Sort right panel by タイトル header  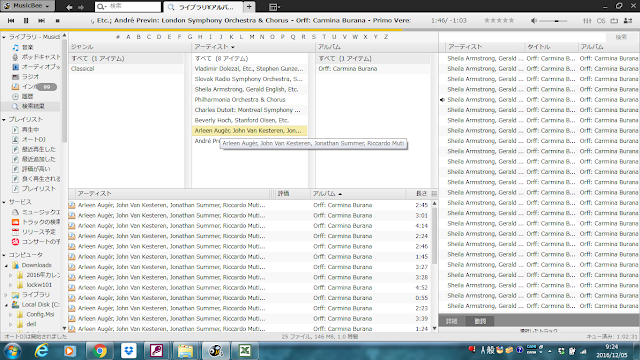pos(551,47)
